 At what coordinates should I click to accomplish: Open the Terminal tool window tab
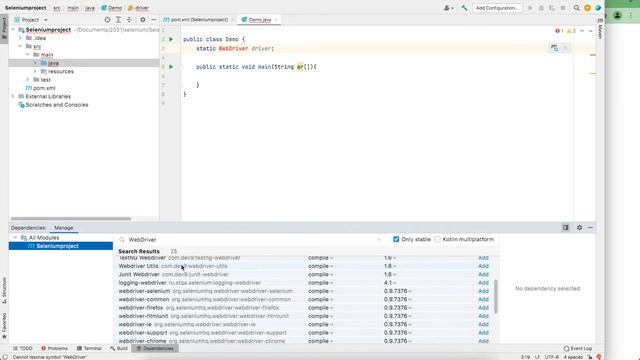(x=89, y=348)
